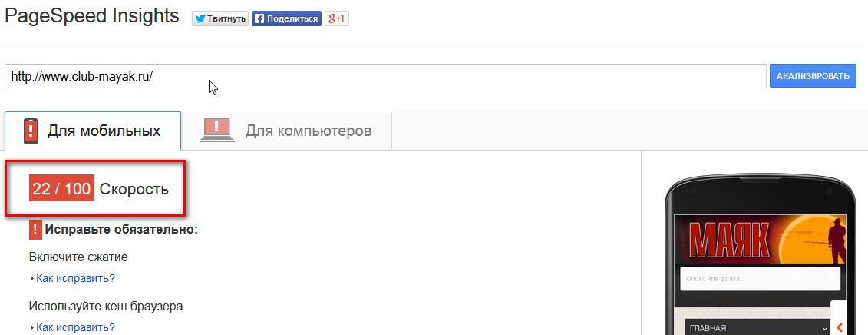Click the red mobile phone warning icon
The height and width of the screenshot is (335, 868).
(x=31, y=131)
